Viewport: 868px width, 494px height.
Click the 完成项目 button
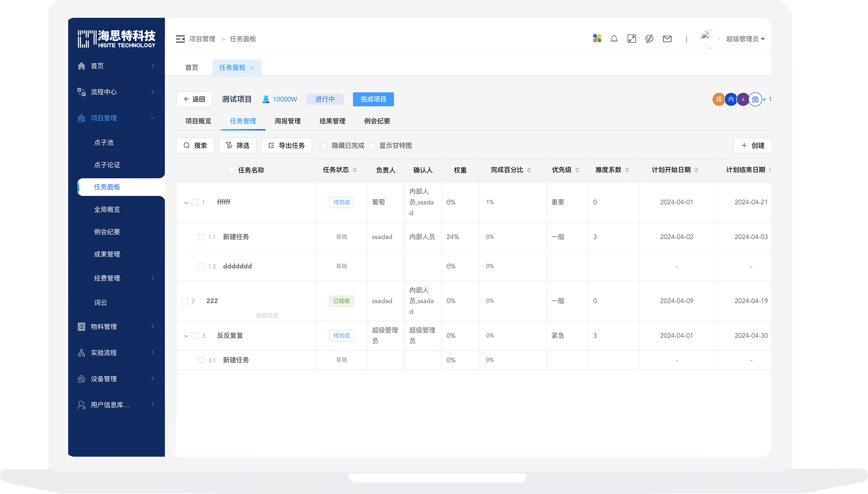click(x=373, y=99)
